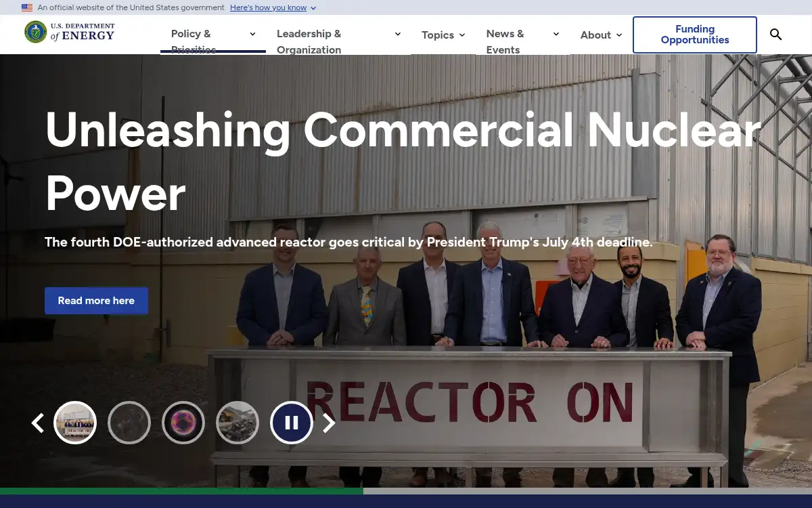Open Leadership & Organization menu
Viewport: 812px width, 508px height.
pos(338,35)
